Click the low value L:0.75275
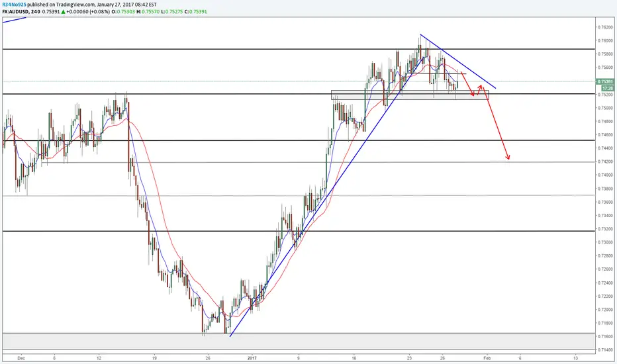 click(x=172, y=12)
